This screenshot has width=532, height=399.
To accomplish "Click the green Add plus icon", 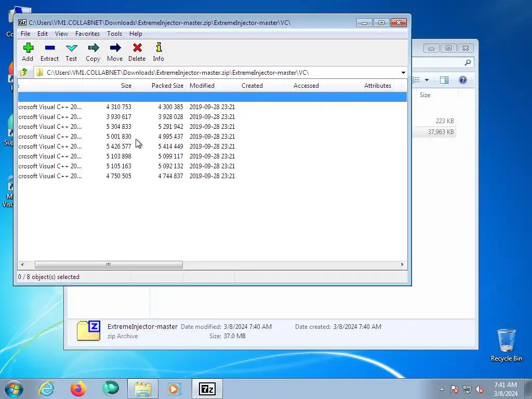I will 28,47.
